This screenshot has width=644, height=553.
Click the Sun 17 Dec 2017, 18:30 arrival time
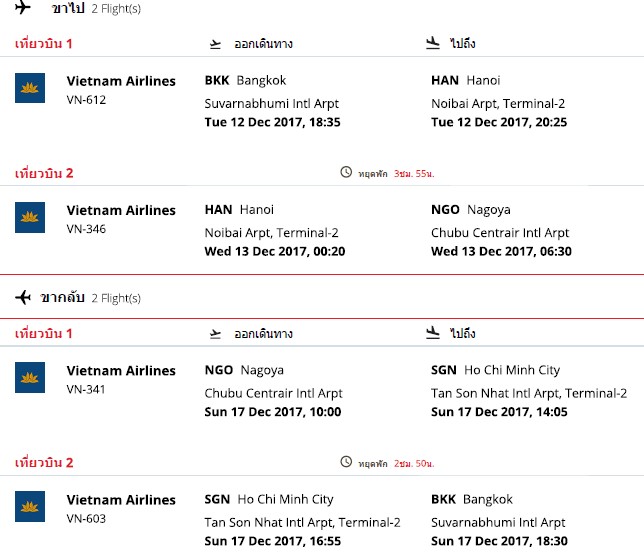[499, 541]
